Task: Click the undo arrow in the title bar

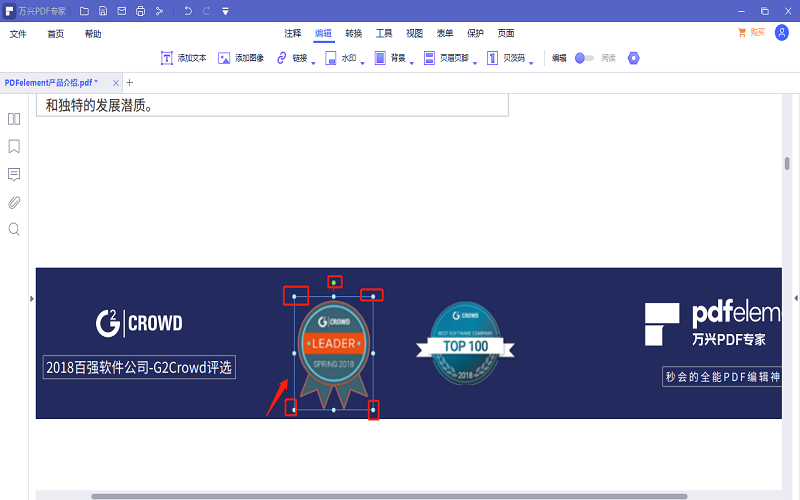Action: [188, 11]
